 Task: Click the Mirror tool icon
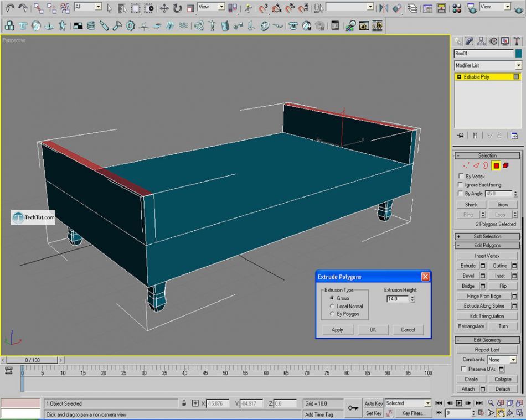point(384,8)
